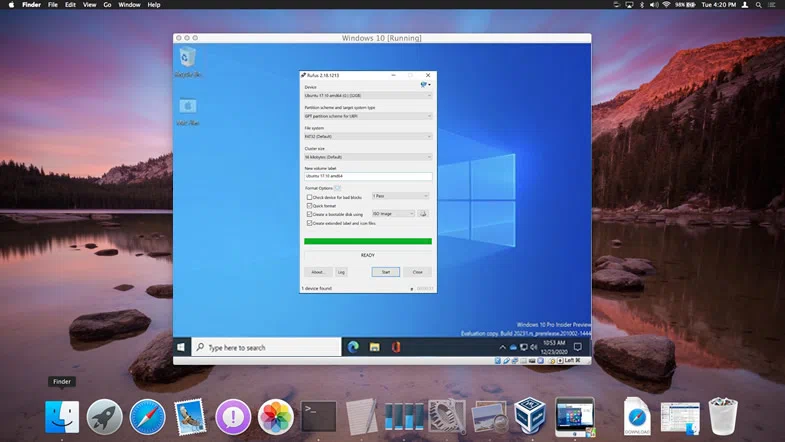Screen dimensions: 785x442
Task: Click Bluetooth icon in macOS menu bar
Action: point(642,5)
